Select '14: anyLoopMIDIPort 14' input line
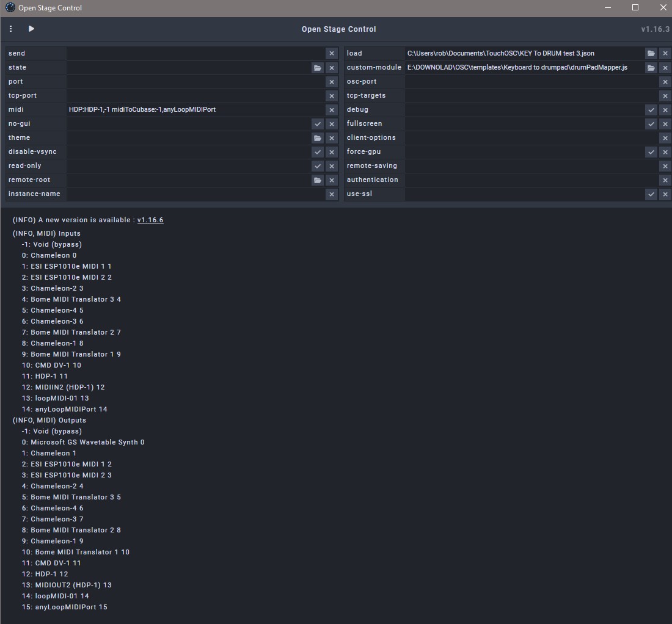The image size is (672, 624). tap(64, 409)
